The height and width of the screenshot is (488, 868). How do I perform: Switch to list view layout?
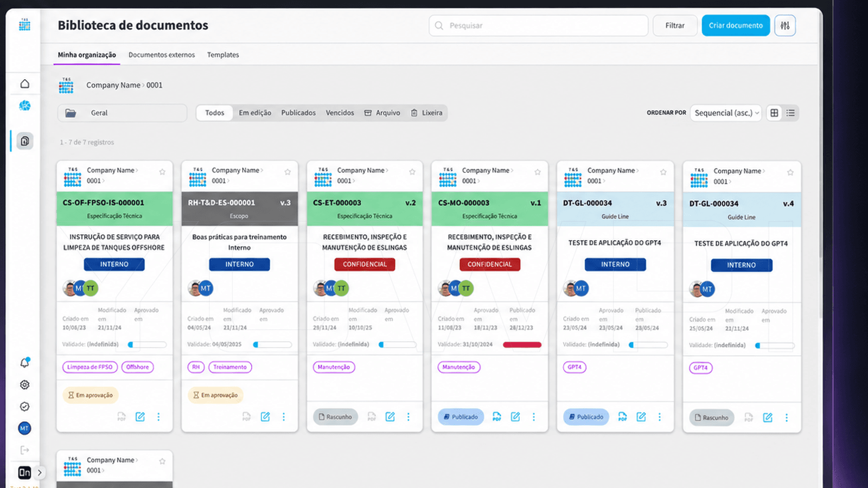click(x=790, y=113)
